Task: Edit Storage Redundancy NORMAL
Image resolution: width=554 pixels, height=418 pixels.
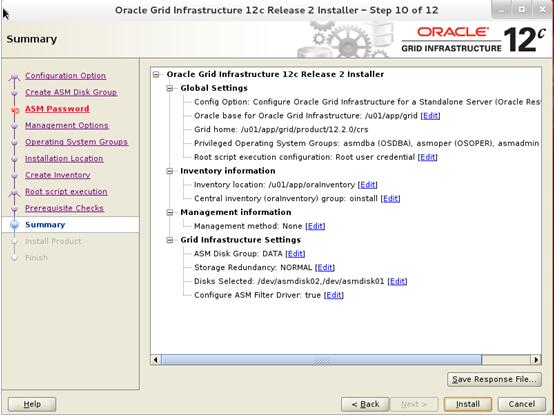Action: (325, 267)
